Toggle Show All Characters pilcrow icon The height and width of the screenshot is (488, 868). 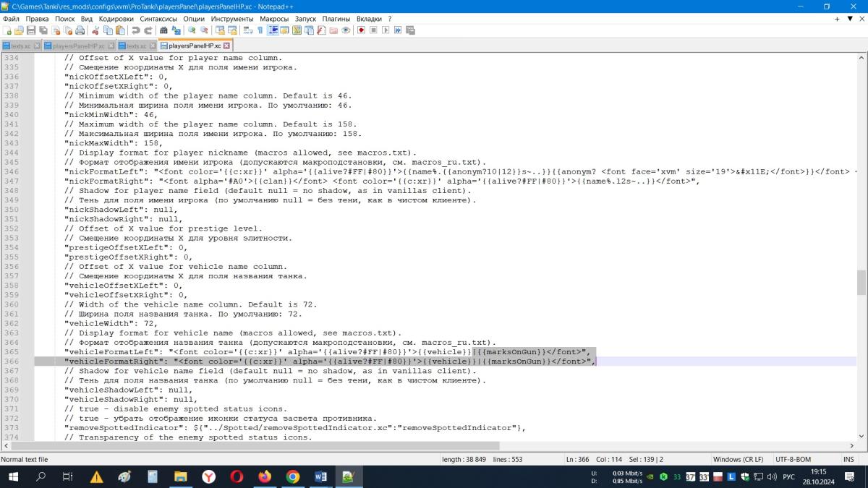click(x=260, y=30)
